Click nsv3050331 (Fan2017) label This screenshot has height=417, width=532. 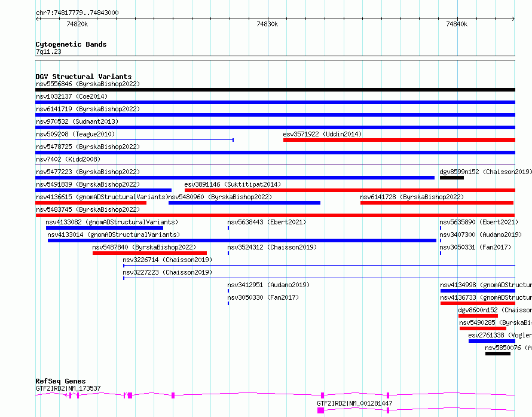pos(475,247)
